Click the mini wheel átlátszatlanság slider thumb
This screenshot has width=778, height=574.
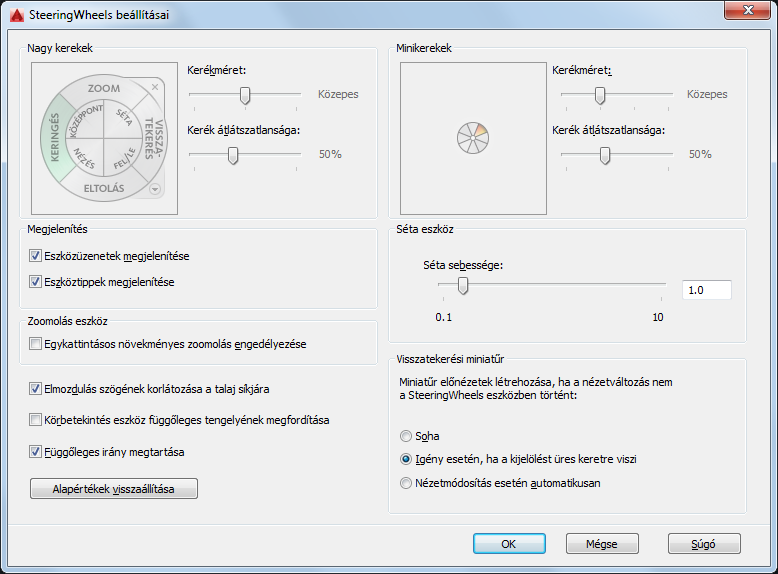click(605, 155)
